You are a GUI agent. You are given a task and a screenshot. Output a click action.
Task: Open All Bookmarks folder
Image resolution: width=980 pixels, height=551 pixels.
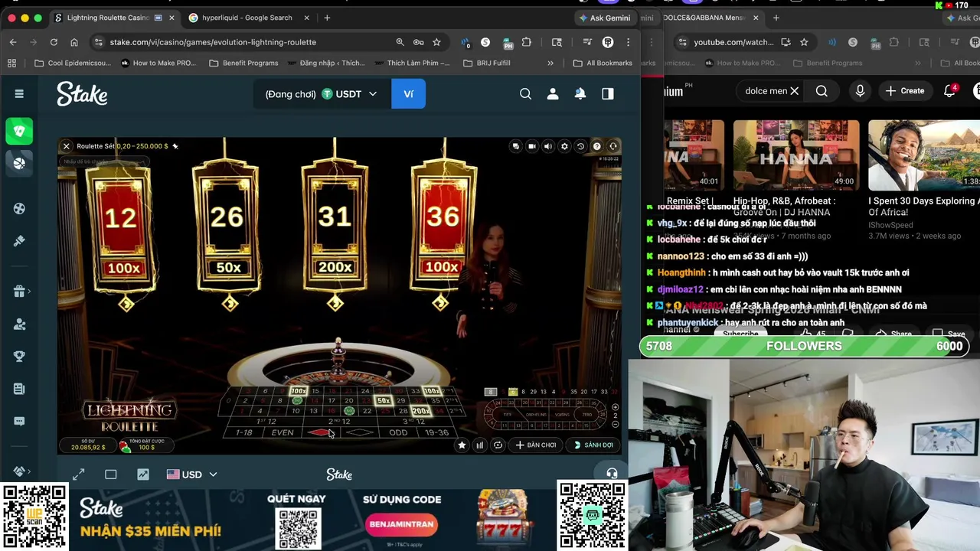click(x=603, y=63)
